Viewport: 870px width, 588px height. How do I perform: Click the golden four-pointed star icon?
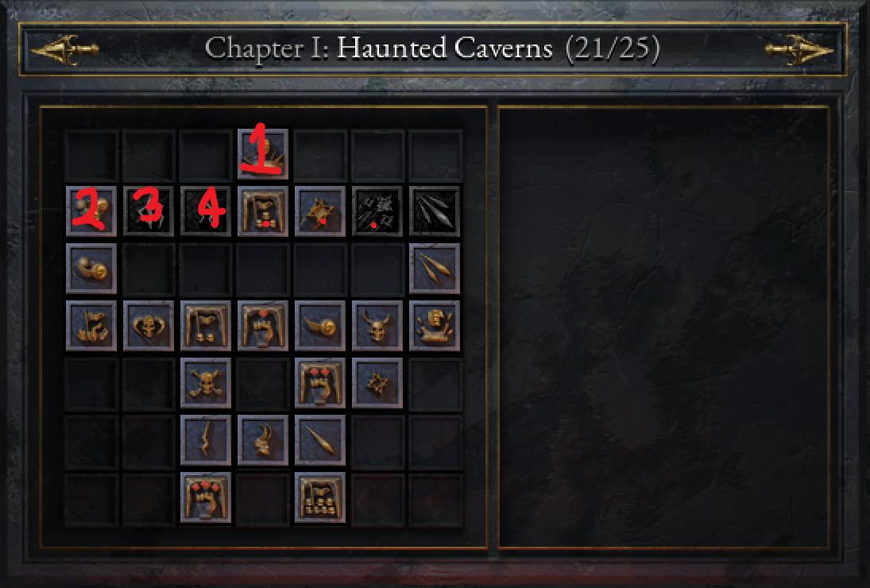tap(377, 383)
